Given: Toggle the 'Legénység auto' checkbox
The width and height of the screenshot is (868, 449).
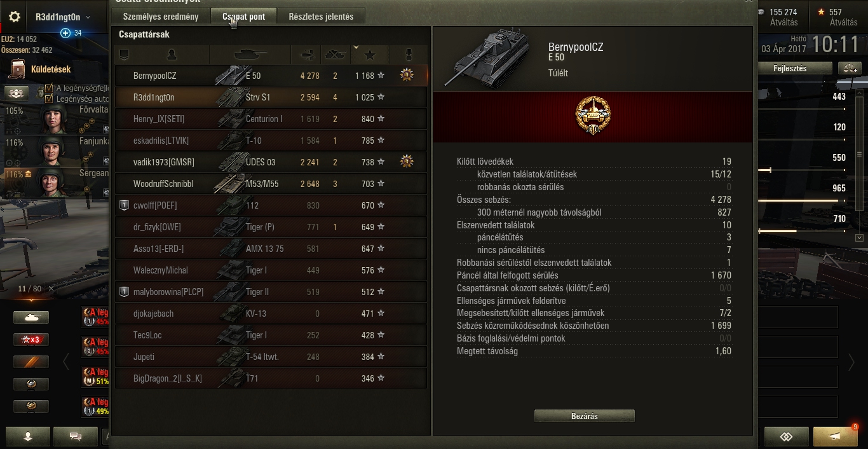Looking at the screenshot, I should [49, 99].
